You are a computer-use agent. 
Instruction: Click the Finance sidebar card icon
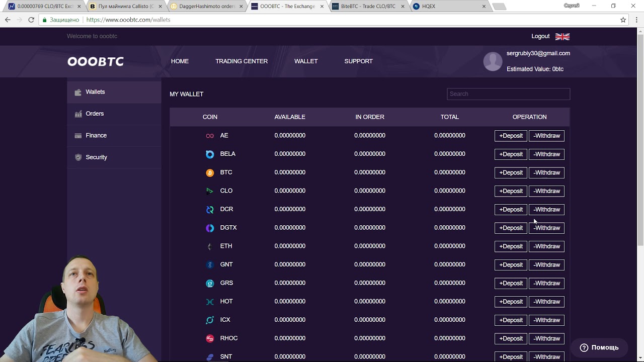click(x=78, y=136)
